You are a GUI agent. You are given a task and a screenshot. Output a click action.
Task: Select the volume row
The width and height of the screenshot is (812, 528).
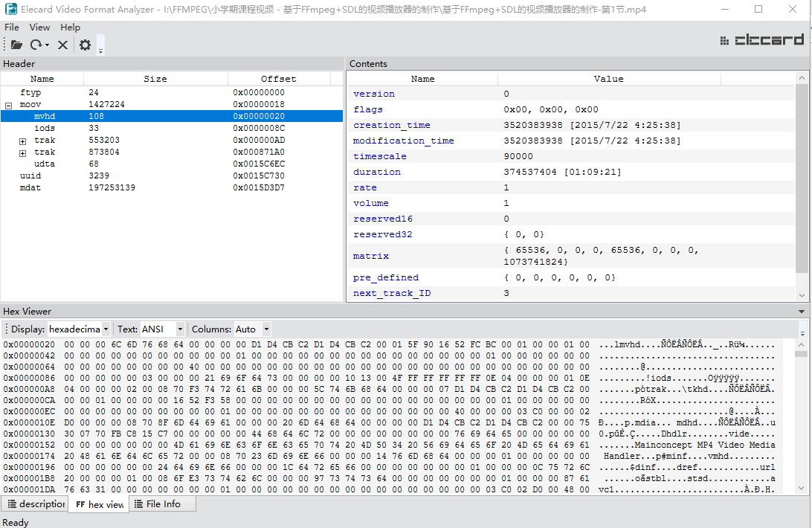coord(571,202)
